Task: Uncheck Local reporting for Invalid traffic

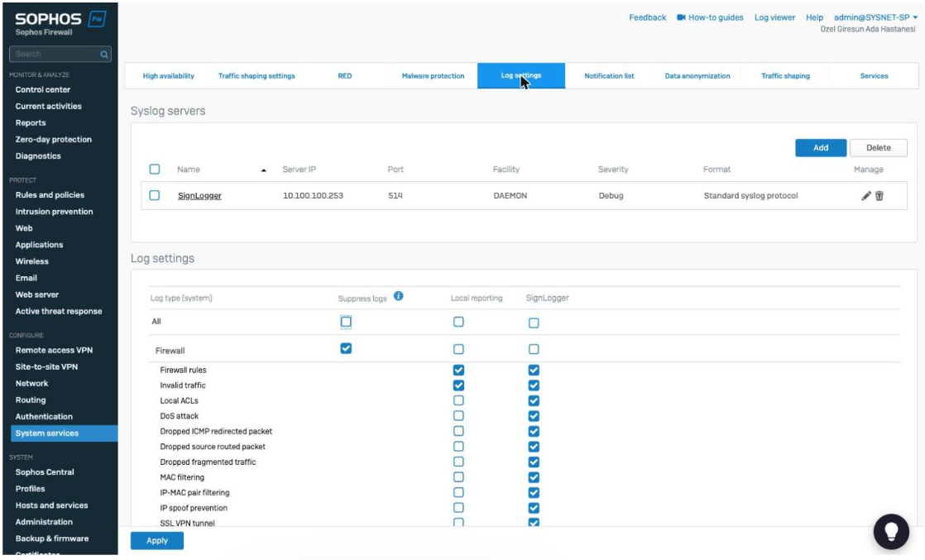Action: click(458, 385)
